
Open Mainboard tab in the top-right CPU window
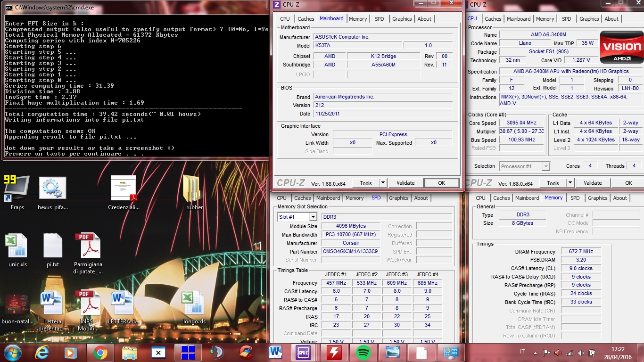[x=519, y=19]
